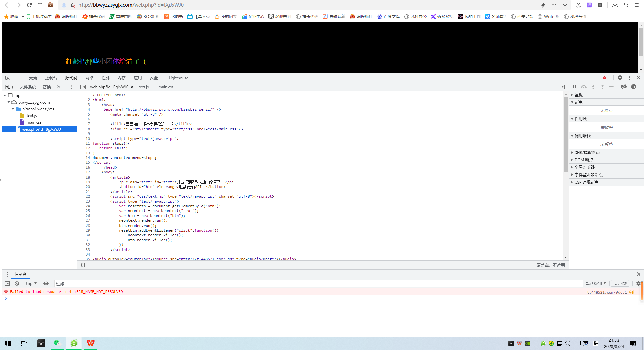Open the 53图书 bookmark
This screenshot has width=644, height=350.
point(173,16)
